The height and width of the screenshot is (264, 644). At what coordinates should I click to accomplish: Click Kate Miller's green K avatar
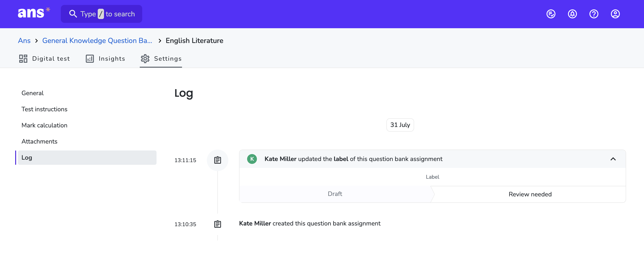pyautogui.click(x=252, y=159)
